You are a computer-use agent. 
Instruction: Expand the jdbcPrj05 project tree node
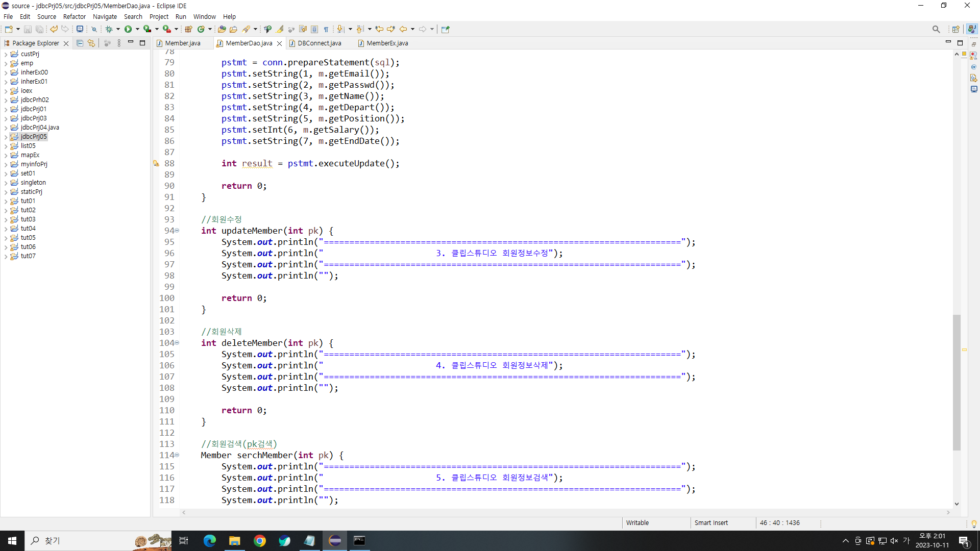(x=6, y=137)
